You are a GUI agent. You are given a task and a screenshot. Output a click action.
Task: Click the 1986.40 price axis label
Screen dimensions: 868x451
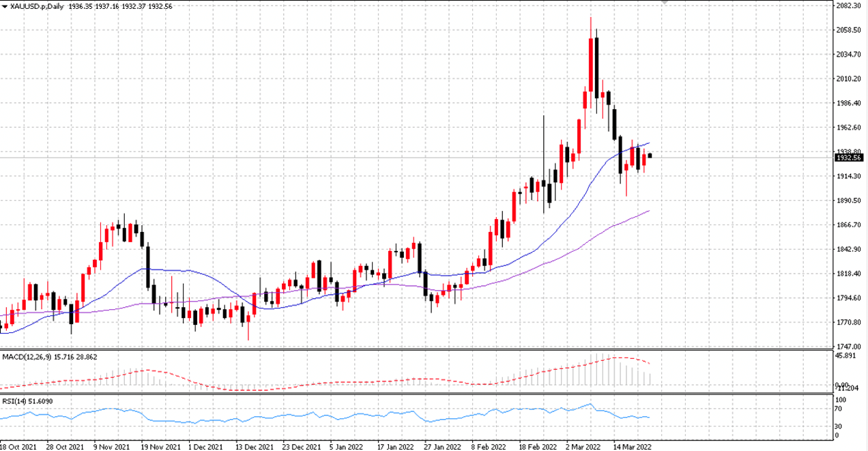848,104
